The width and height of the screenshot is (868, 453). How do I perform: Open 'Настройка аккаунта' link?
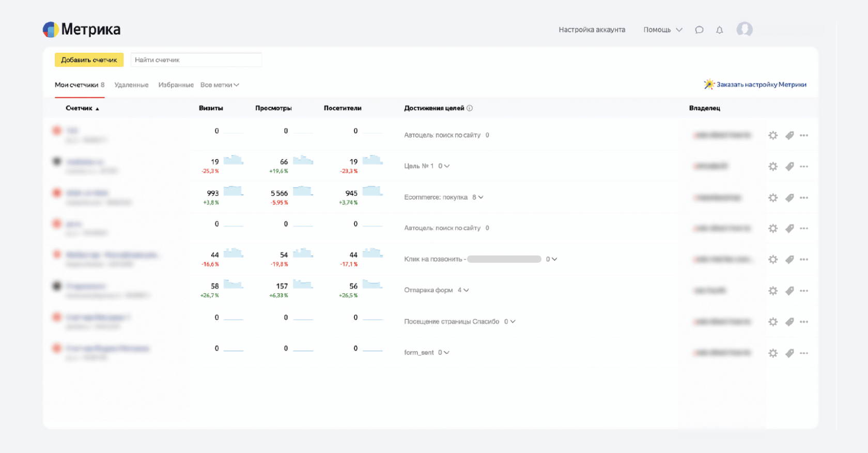[x=592, y=30]
